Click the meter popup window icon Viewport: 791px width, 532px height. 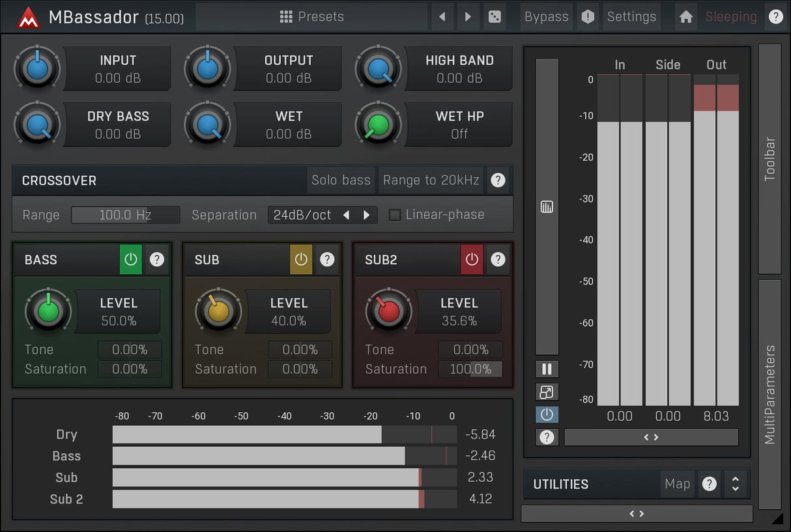pyautogui.click(x=547, y=392)
